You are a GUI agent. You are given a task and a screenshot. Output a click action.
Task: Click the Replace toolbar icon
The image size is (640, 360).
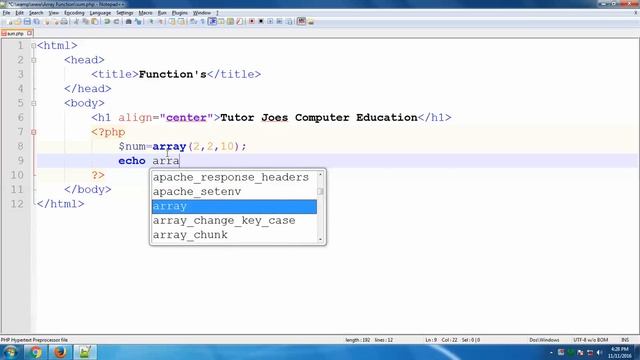[x=138, y=21]
